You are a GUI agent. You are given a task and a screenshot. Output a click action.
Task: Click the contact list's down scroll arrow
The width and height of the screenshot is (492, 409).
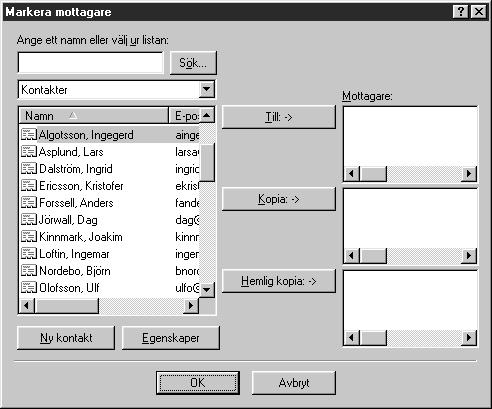tap(207, 289)
